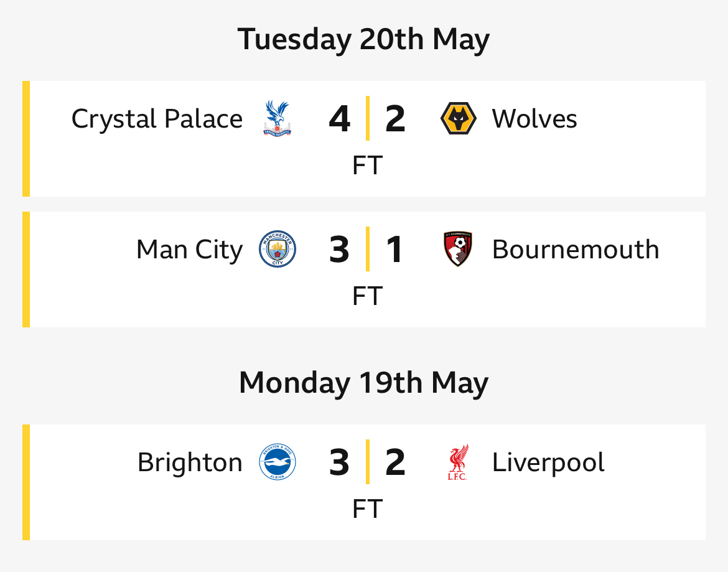Open the Crystal Palace team name
The height and width of the screenshot is (572, 728).
coord(157,119)
